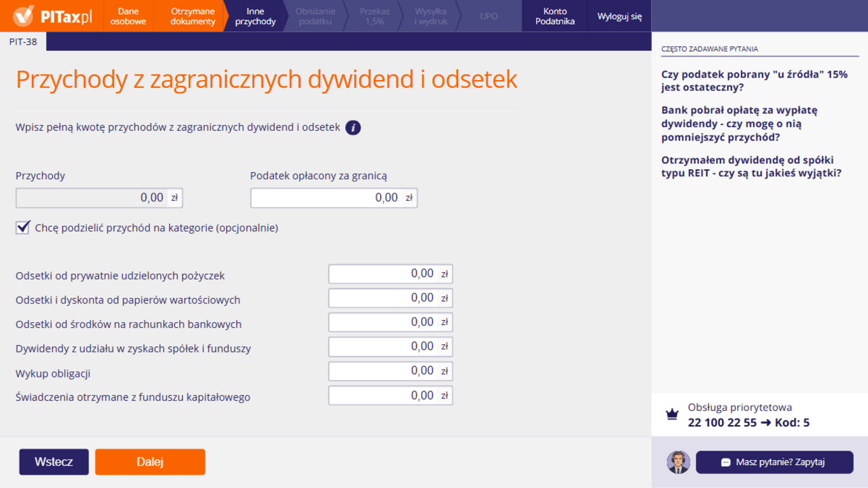Uncheck "Chcę podzielić przychód na kategorie"

pos(22,227)
